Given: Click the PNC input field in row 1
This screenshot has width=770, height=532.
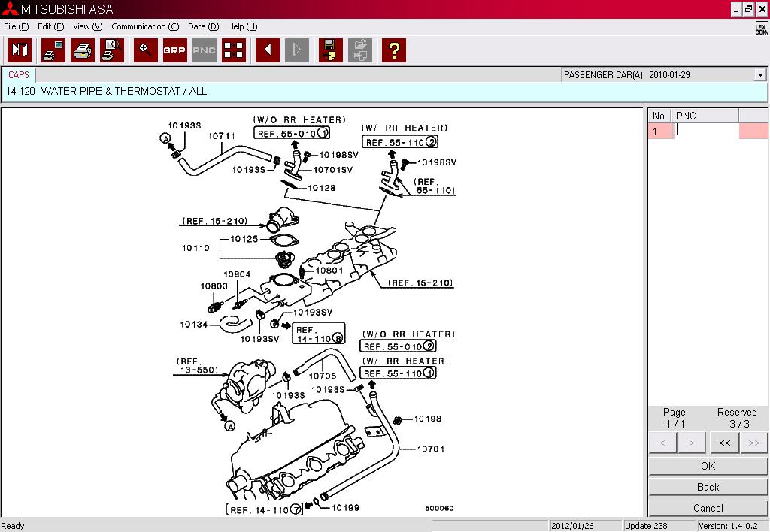Looking at the screenshot, I should (705, 131).
